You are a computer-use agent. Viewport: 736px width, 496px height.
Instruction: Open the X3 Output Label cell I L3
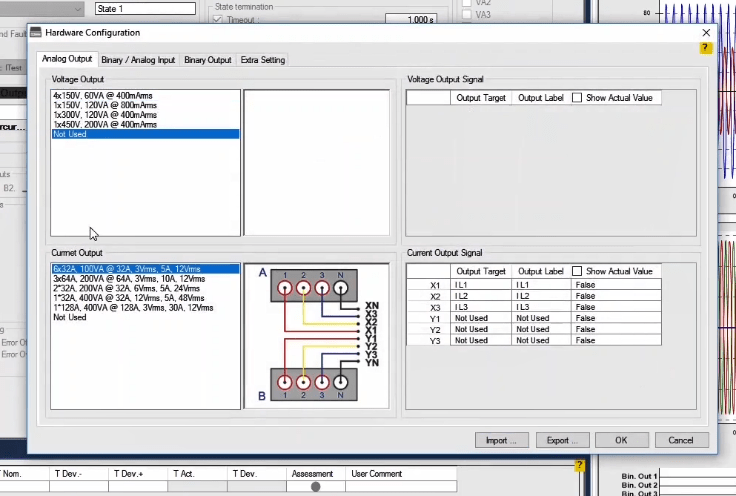(x=541, y=307)
